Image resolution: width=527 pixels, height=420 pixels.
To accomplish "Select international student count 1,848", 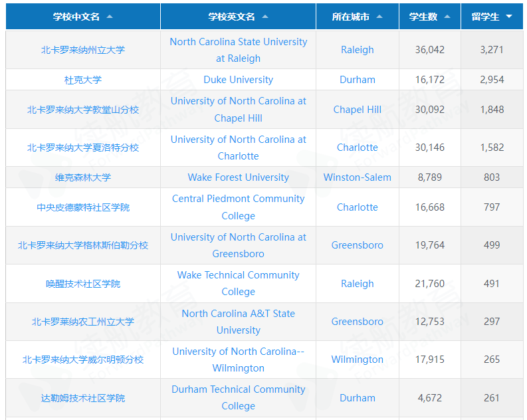I will pos(492,110).
